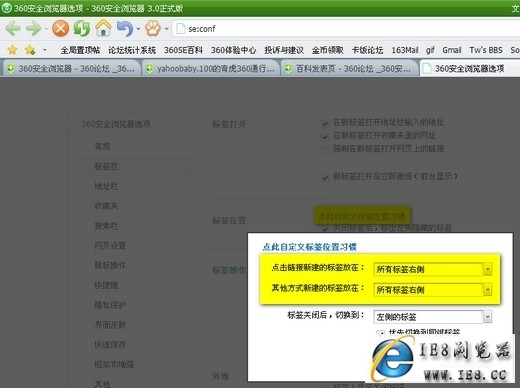The image size is (520, 388).
Task: Open 卡饭论坛 bookmark
Action: point(367,50)
